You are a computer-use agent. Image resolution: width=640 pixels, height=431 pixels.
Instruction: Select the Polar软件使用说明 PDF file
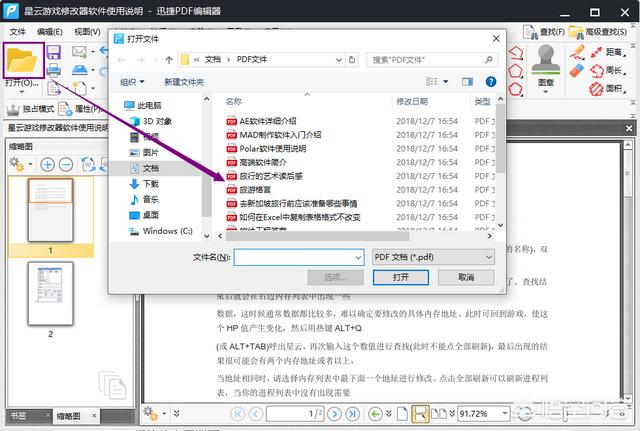(272, 149)
